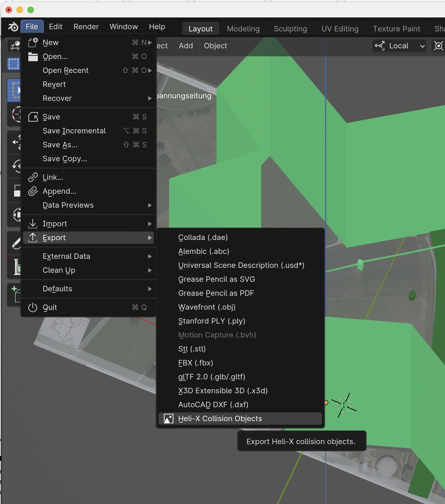Click the Append paperclip icon
Viewport: 445px width, 504px height.
[33, 191]
